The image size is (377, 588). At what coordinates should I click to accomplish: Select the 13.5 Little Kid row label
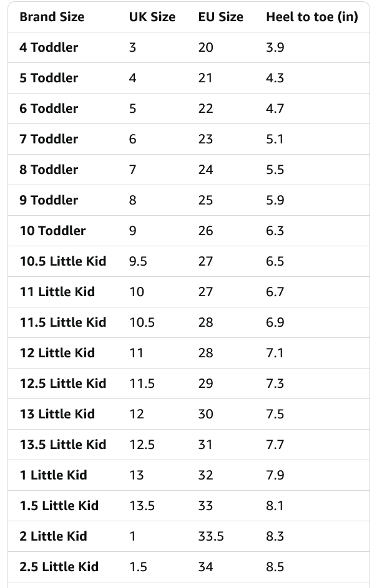point(63,445)
